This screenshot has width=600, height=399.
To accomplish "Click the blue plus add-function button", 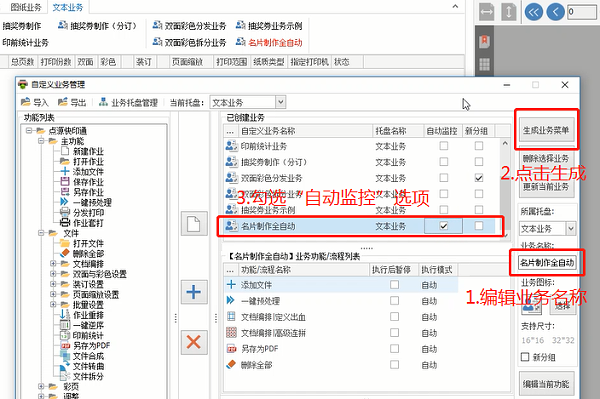I will tap(194, 292).
